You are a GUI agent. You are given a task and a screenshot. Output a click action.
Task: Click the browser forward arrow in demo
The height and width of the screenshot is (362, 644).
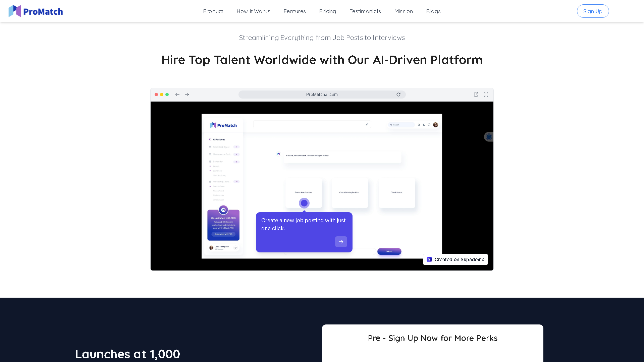pos(187,95)
